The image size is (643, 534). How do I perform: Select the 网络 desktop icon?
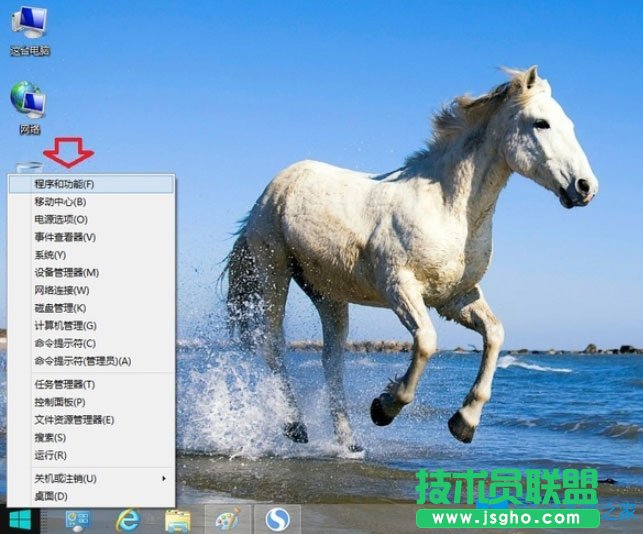click(x=29, y=108)
